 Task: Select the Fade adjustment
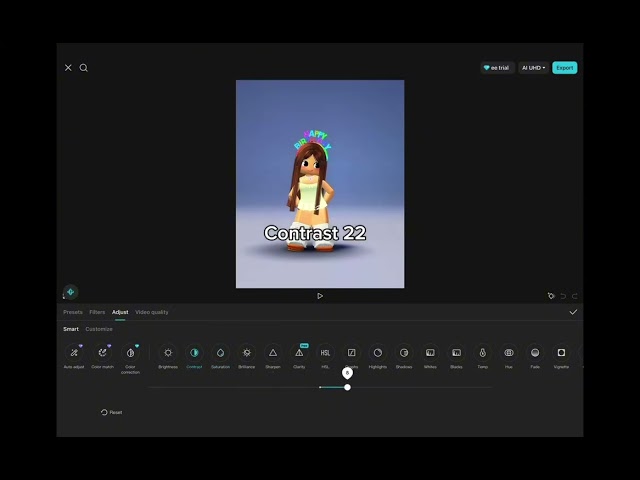click(535, 356)
